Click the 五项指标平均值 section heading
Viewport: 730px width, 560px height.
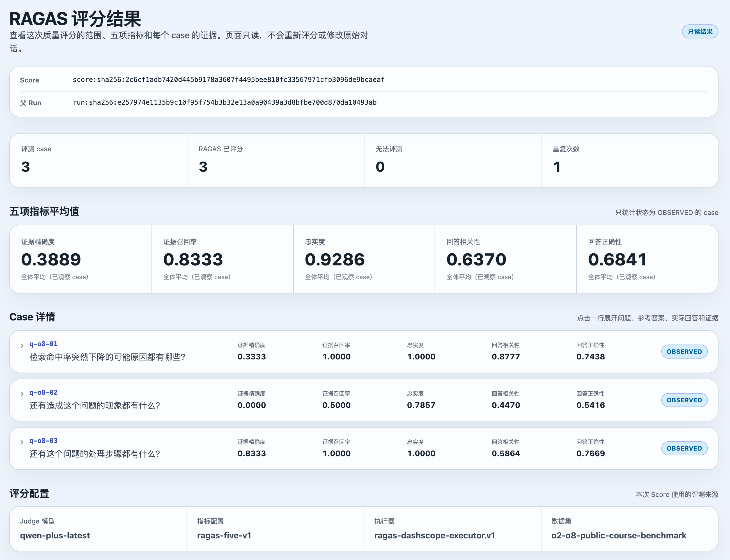pos(44,211)
